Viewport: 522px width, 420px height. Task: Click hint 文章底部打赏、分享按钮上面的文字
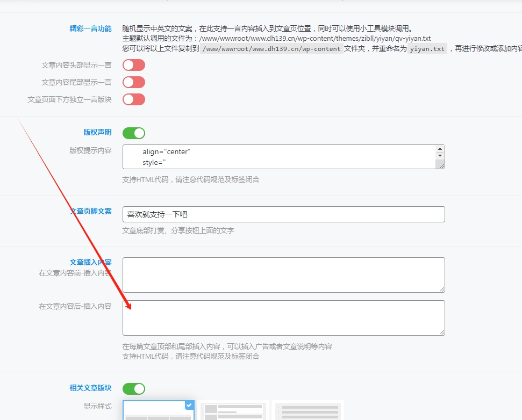(178, 230)
